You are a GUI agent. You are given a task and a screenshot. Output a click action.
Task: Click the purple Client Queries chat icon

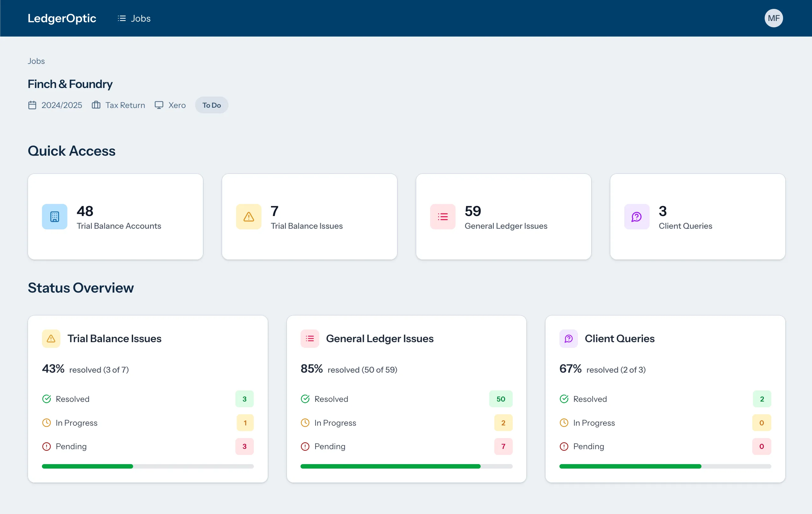pyautogui.click(x=636, y=217)
